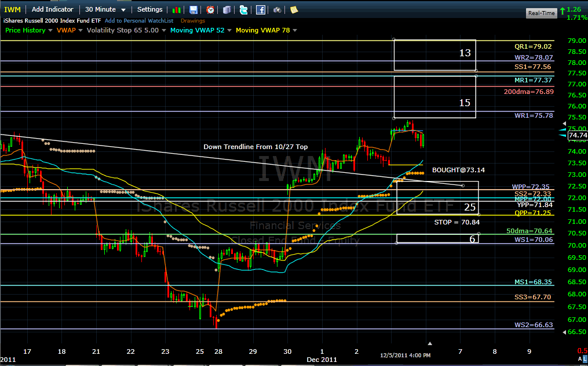Expand the VWAP indicator dropdown arrow

click(81, 30)
